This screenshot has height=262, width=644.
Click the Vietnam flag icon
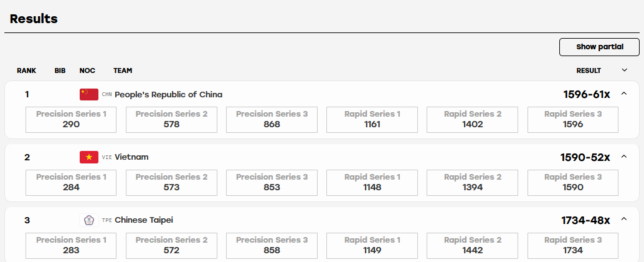[x=88, y=157]
